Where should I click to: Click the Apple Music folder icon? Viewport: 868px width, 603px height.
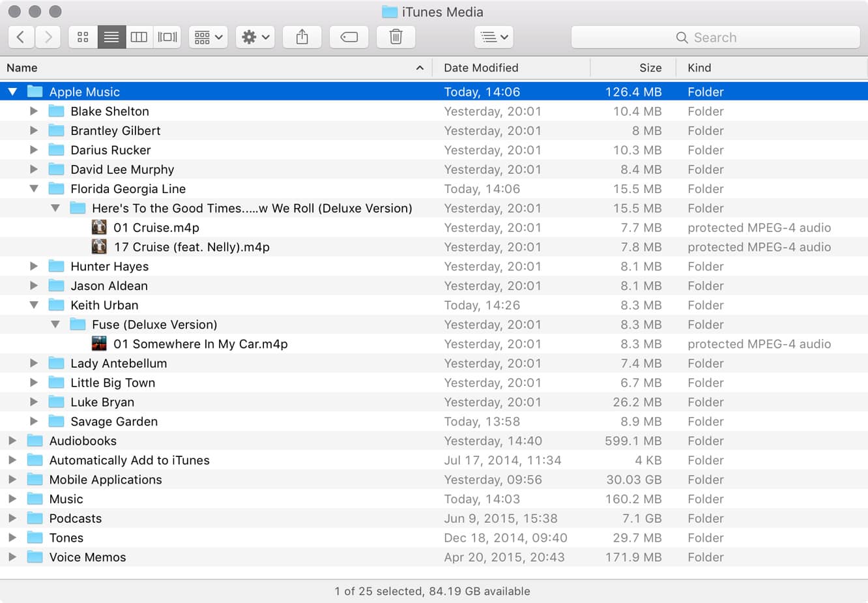(35, 91)
